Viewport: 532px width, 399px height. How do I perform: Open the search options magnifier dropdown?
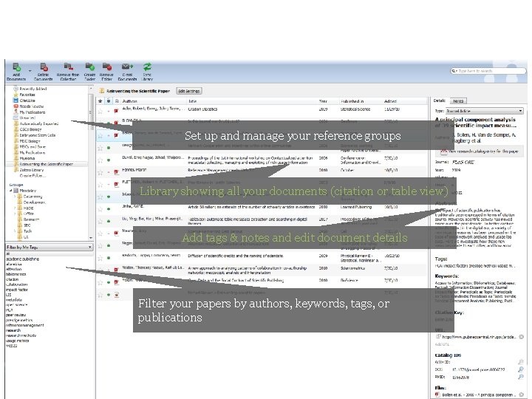tap(454, 71)
